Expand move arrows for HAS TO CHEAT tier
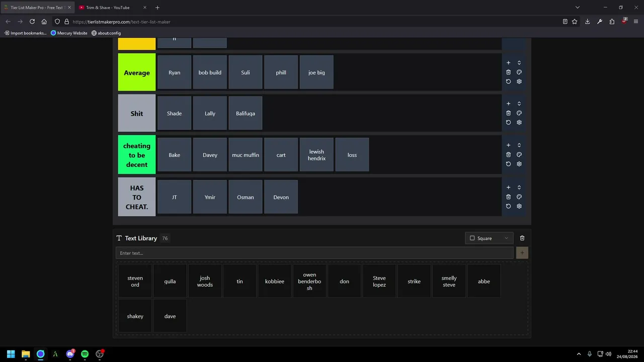644x362 pixels. (x=519, y=188)
